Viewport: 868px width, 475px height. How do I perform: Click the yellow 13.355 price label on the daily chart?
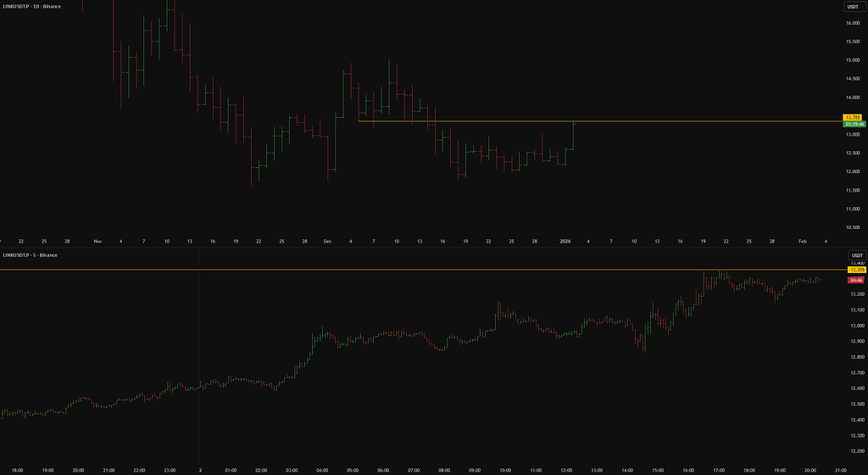click(x=852, y=117)
